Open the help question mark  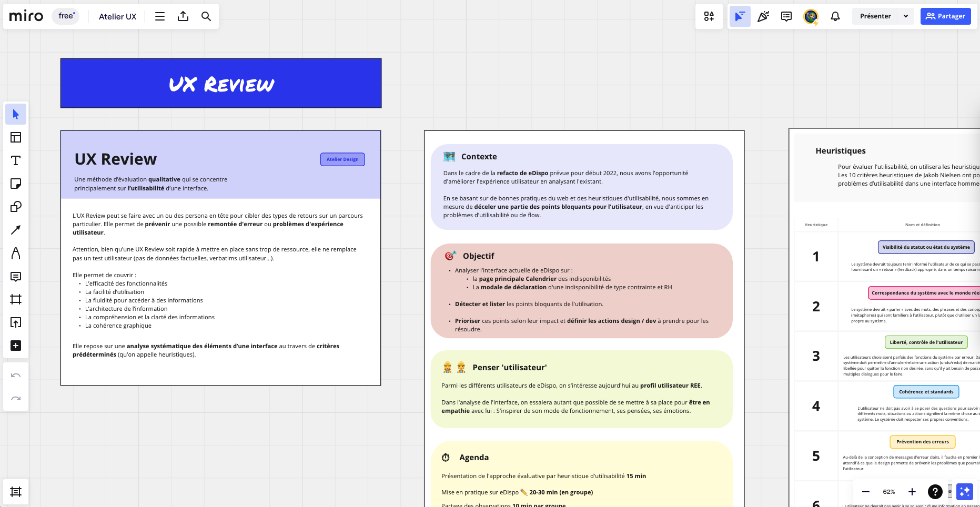[935, 492]
